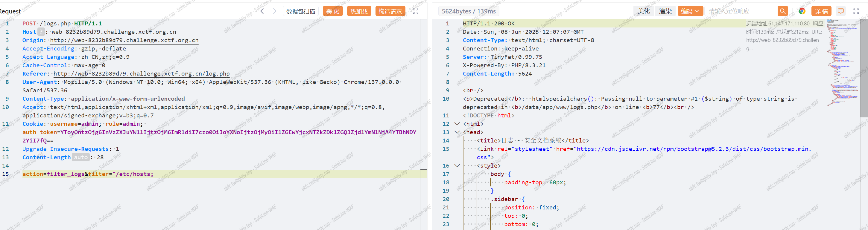The image size is (868, 230).
Task: Click the next request arrow
Action: [x=275, y=11]
